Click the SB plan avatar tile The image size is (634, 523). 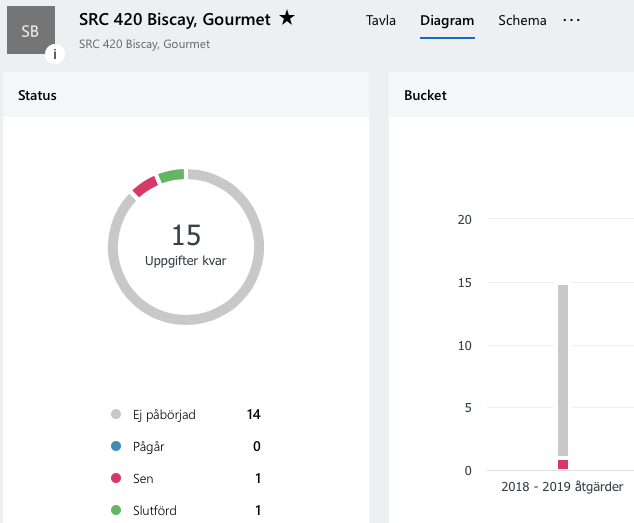point(30,31)
